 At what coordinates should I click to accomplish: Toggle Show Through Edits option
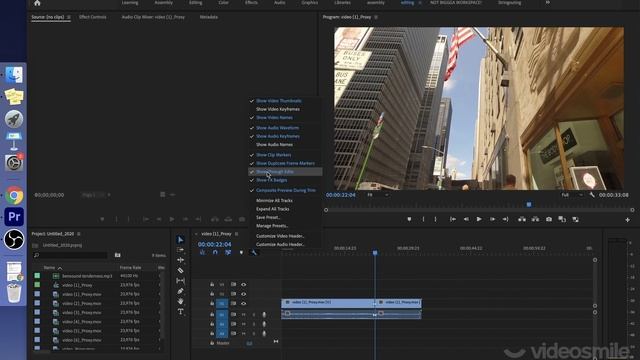pos(285,172)
